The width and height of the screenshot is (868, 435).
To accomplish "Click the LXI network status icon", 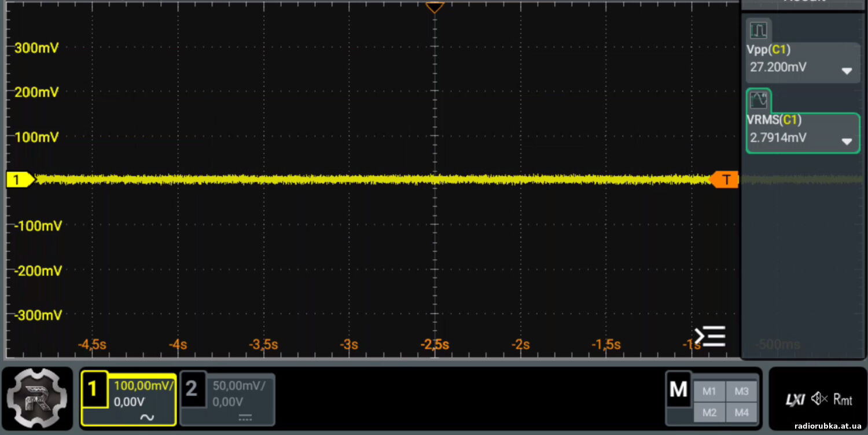I will click(795, 400).
